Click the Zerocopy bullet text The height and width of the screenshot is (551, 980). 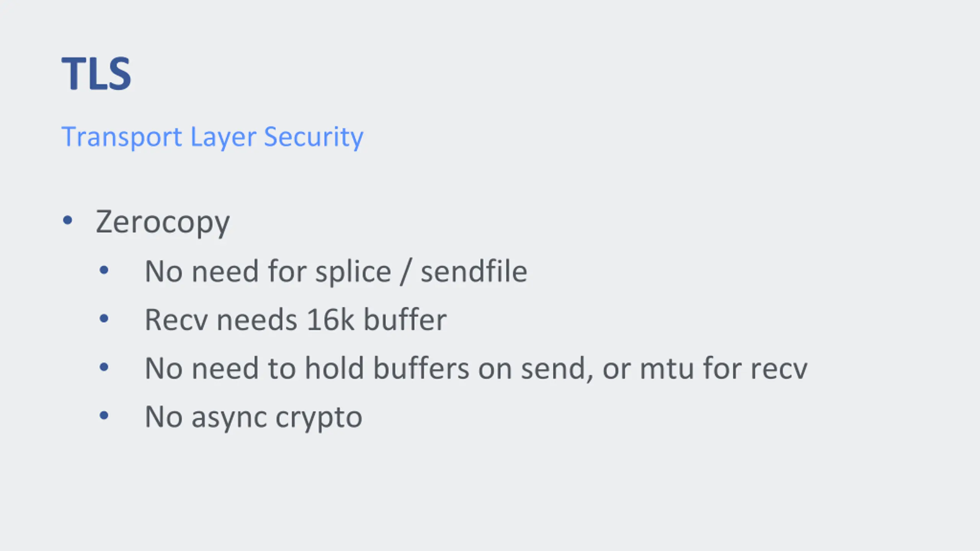(x=163, y=222)
